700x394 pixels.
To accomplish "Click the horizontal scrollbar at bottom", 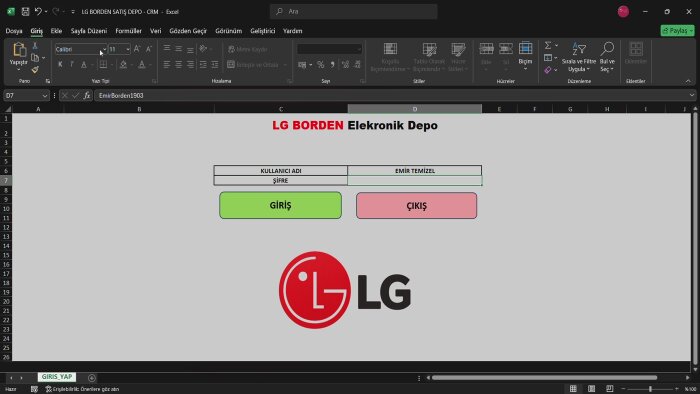I will (x=545, y=378).
